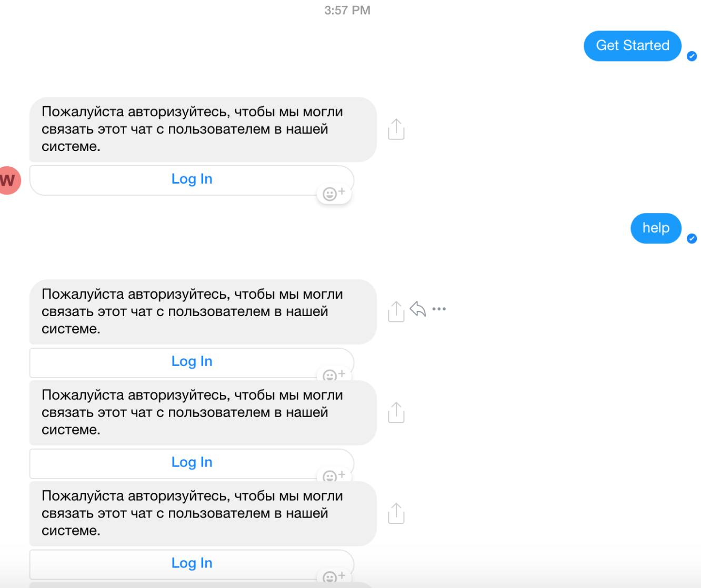Share the bottommost authorization message
Image resolution: width=701 pixels, height=588 pixels.
click(x=396, y=513)
